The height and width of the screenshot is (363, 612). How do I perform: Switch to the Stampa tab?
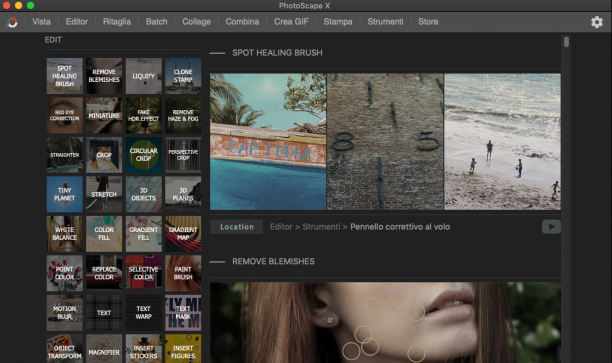tap(338, 22)
